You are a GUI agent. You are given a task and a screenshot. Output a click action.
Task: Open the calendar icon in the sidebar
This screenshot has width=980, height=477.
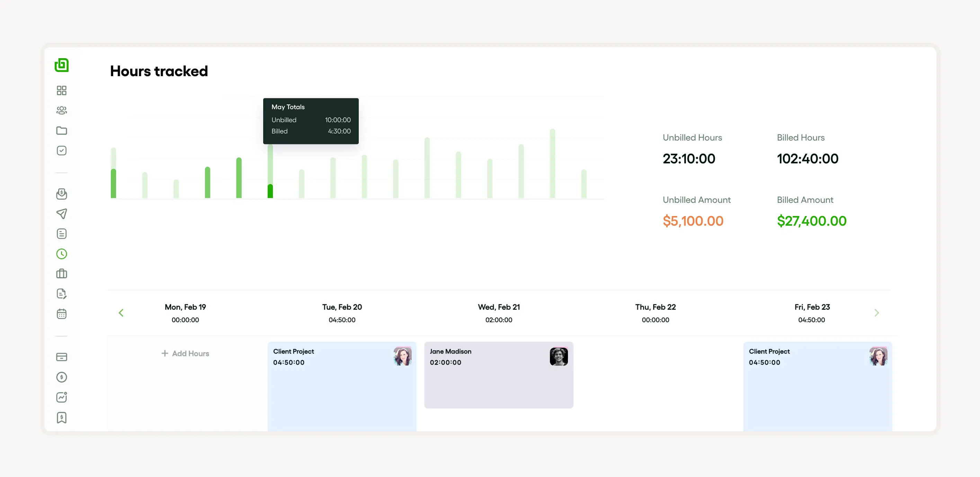pos(61,313)
